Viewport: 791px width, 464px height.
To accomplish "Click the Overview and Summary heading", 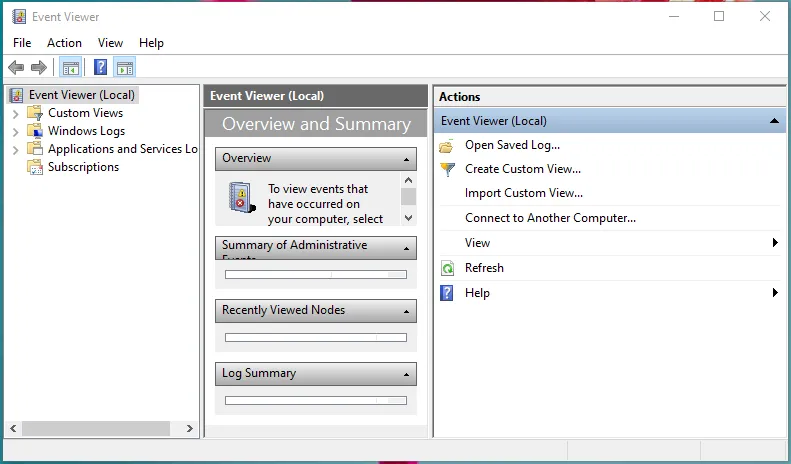I will 316,124.
